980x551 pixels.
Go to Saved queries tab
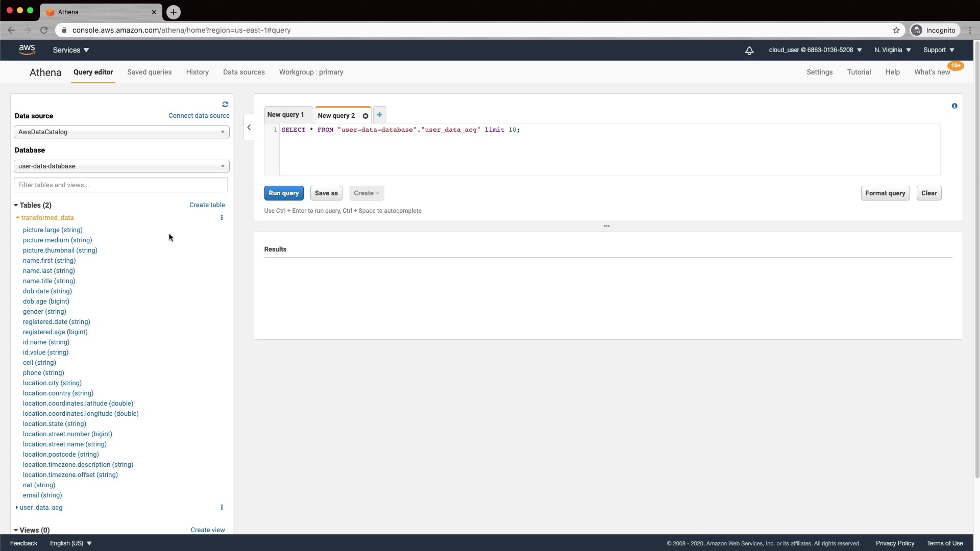click(x=149, y=72)
